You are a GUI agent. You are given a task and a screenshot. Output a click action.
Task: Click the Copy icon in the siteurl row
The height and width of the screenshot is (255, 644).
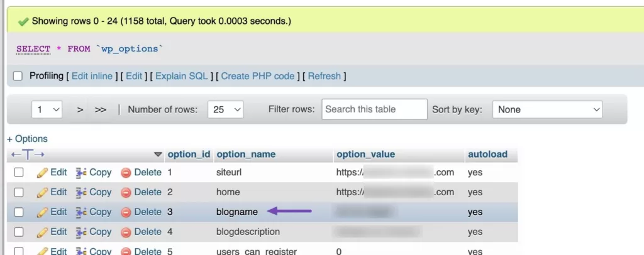(81, 172)
